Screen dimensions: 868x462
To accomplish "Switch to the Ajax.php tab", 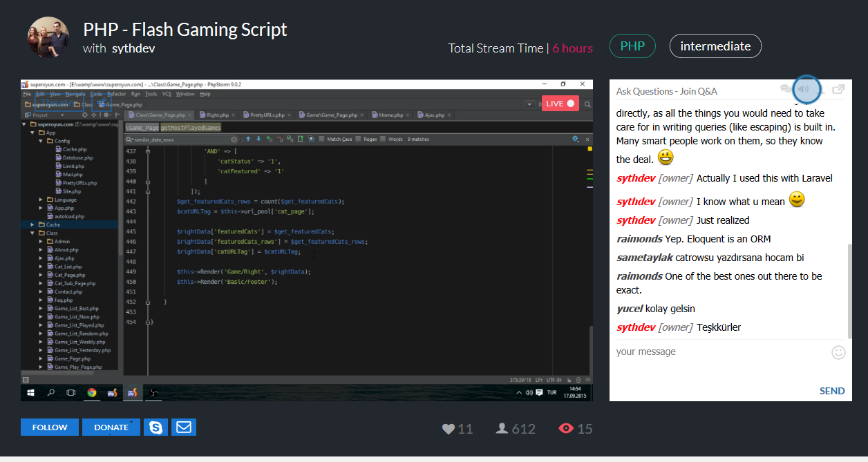I will [x=435, y=115].
